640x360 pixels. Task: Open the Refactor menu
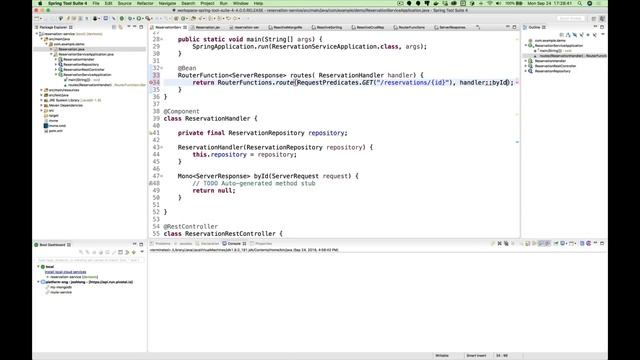145,3
